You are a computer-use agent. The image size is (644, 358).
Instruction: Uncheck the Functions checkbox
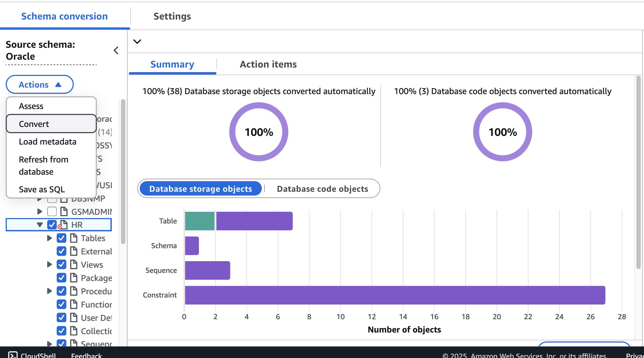click(x=62, y=304)
